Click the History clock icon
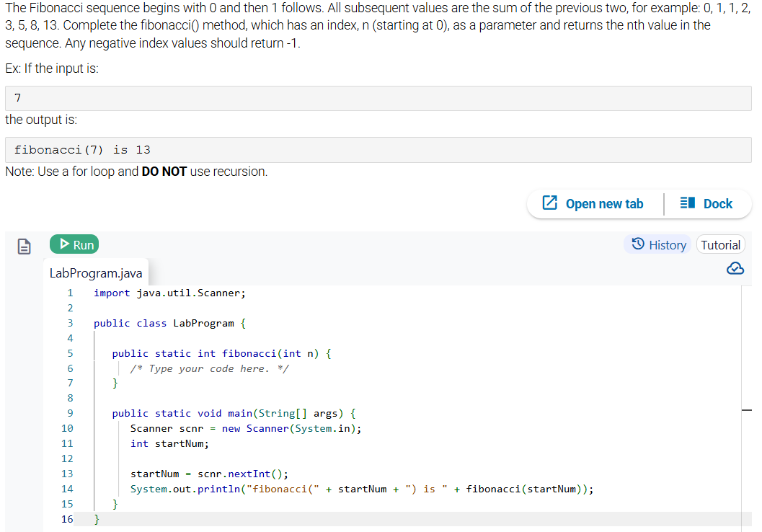Image resolution: width=762 pixels, height=532 pixels. [637, 244]
